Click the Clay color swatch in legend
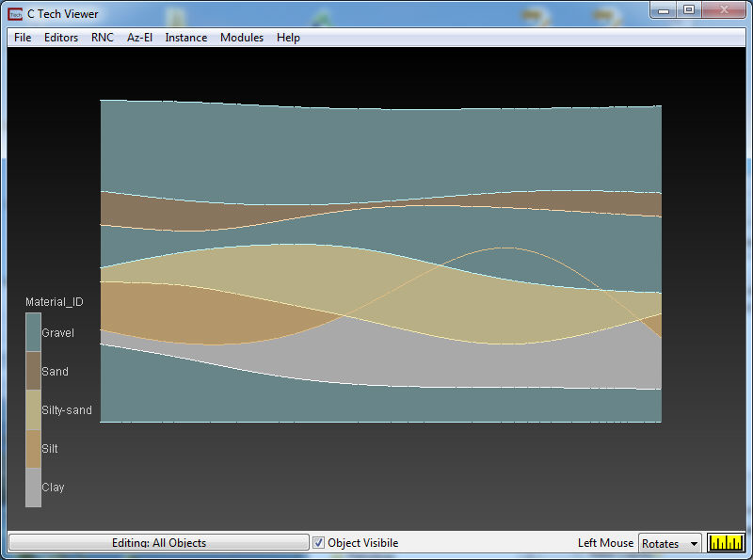Image resolution: width=753 pixels, height=560 pixels. click(x=33, y=487)
